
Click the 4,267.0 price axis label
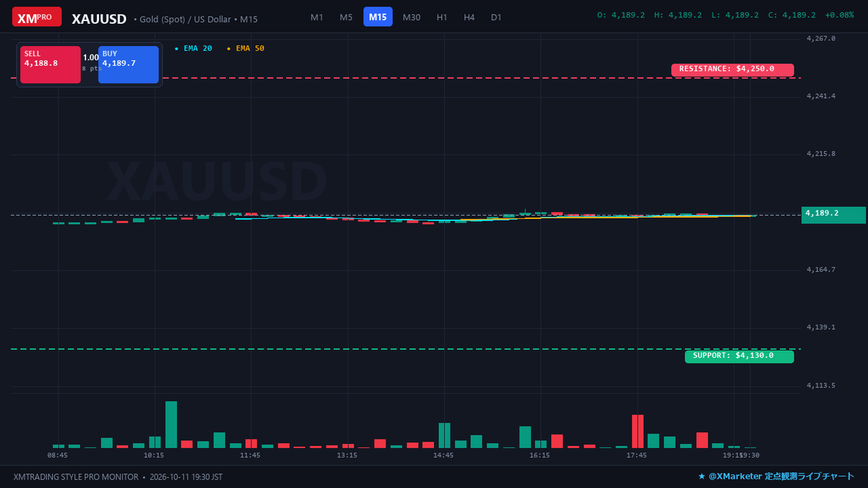point(821,38)
